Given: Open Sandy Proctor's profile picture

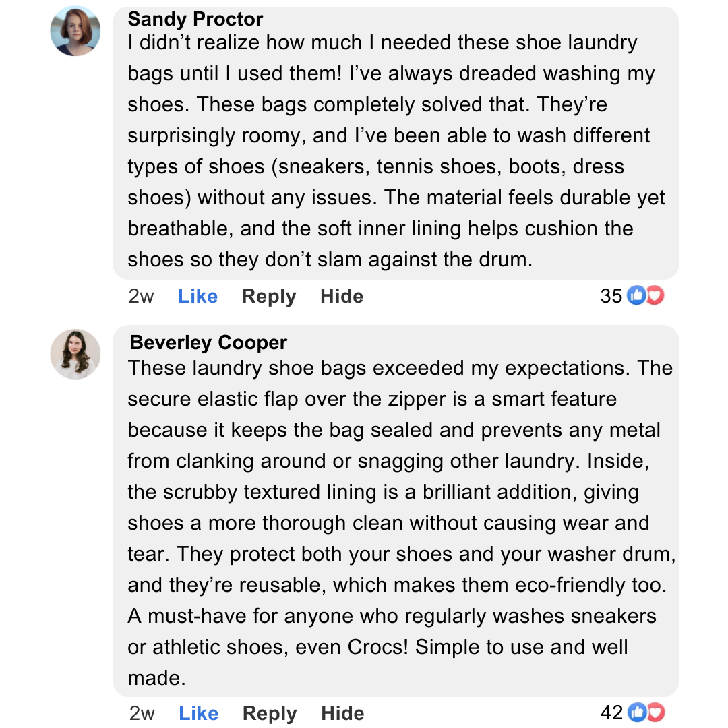Looking at the screenshot, I should pyautogui.click(x=75, y=31).
